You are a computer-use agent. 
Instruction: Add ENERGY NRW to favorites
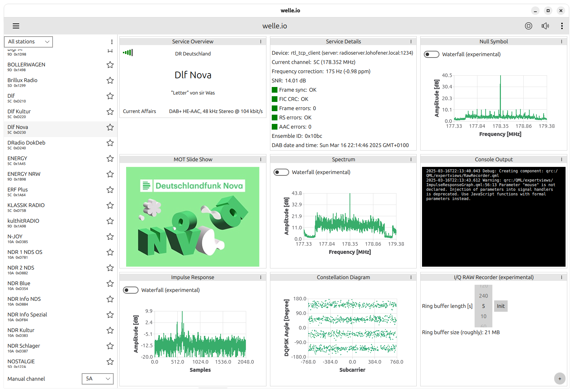110,174
